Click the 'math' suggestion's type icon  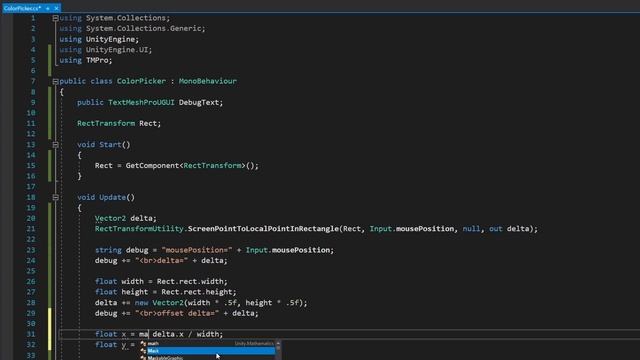(x=143, y=344)
